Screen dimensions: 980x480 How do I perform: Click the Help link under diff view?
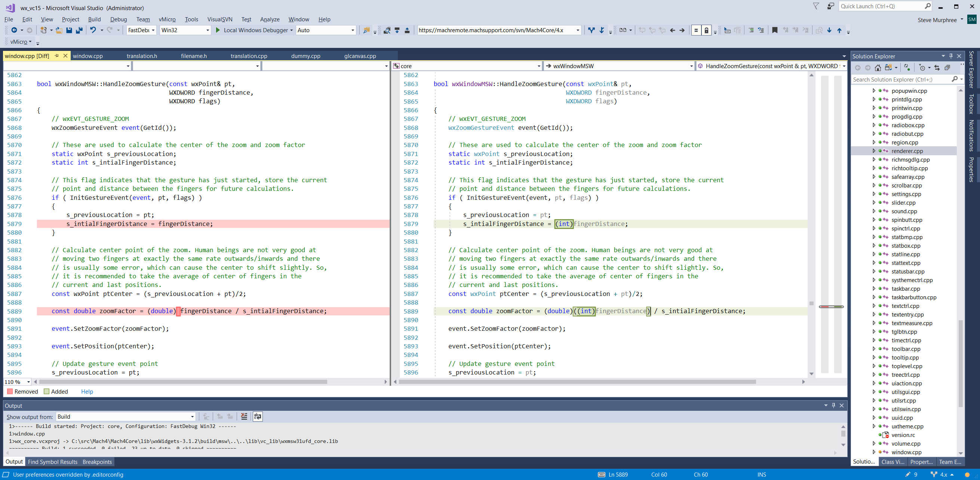tap(87, 391)
